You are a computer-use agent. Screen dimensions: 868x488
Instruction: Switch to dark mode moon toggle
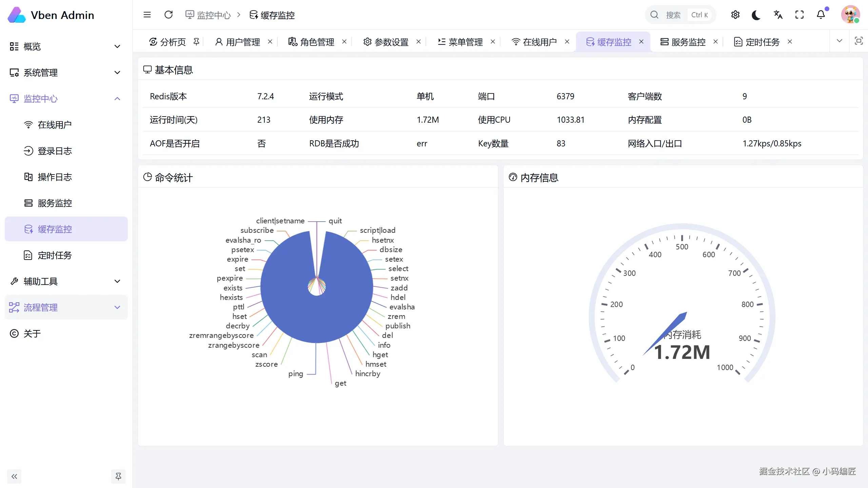tap(756, 15)
